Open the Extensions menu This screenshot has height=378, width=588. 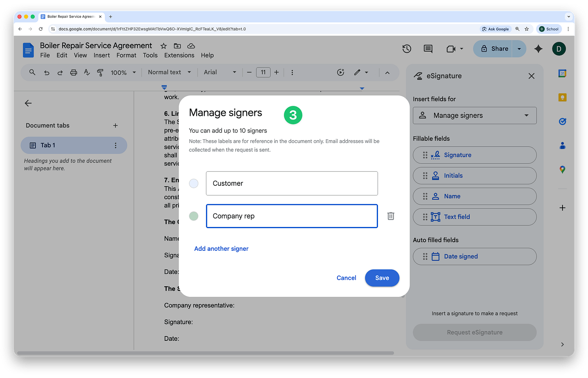point(179,55)
